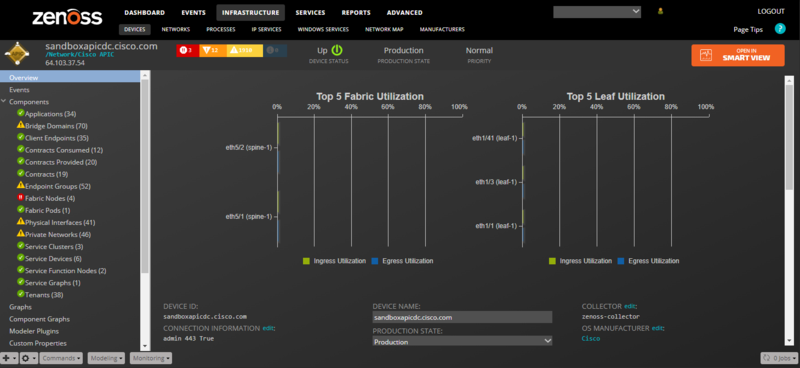Click the critical events red rainbow badge
The height and width of the screenshot is (368, 800).
187,51
